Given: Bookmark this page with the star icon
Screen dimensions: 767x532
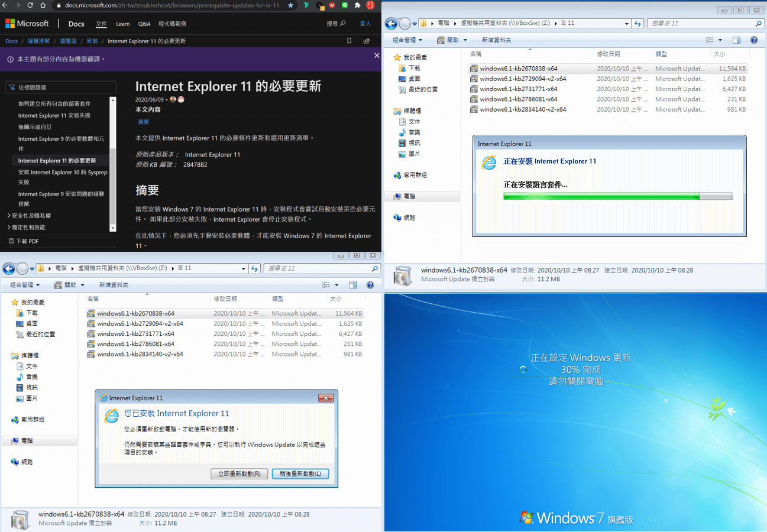Looking at the screenshot, I should click(290, 5).
